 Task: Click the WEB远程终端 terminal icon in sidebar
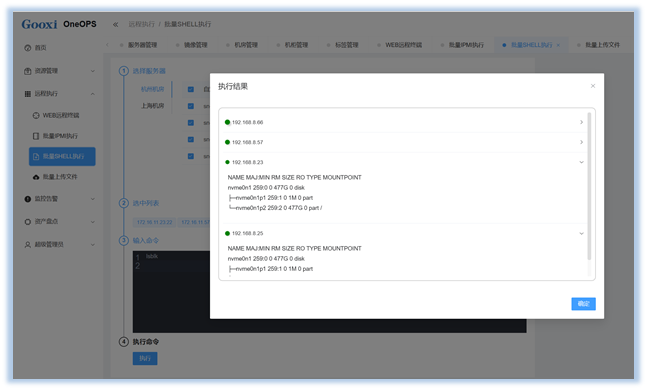[36, 116]
